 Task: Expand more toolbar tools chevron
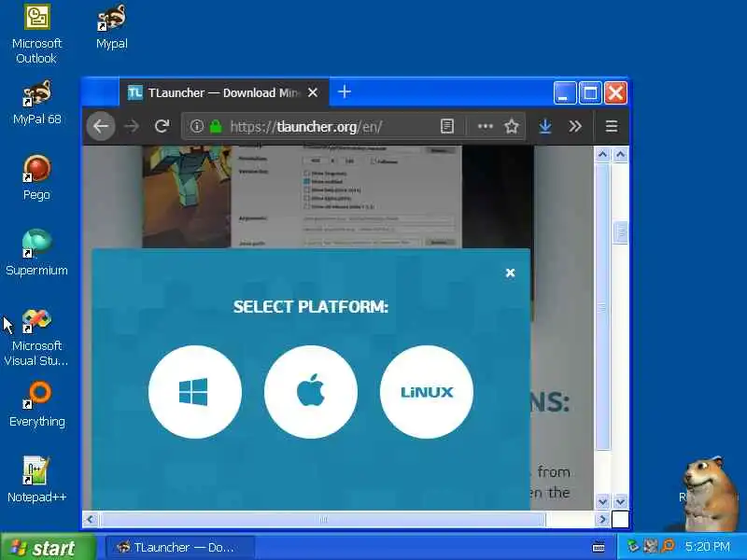(575, 126)
